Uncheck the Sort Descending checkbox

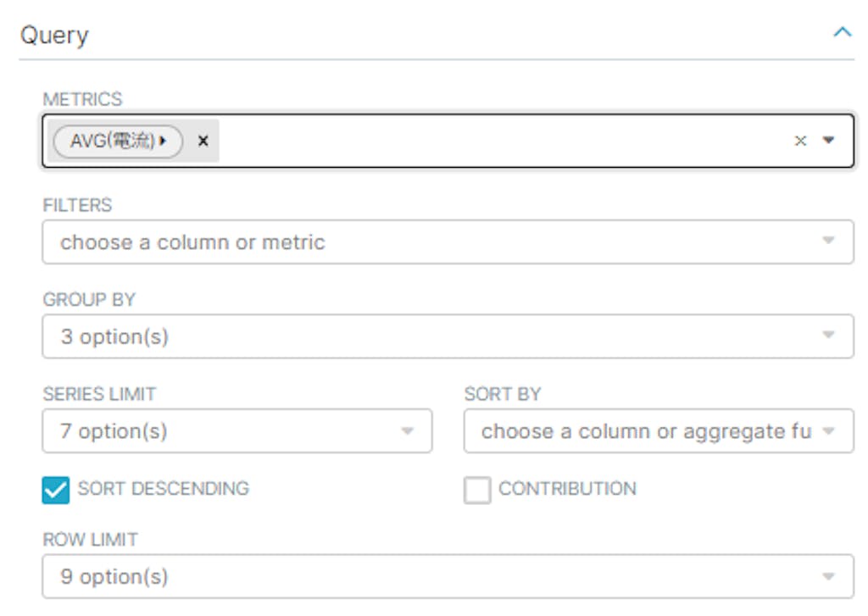tap(56, 490)
